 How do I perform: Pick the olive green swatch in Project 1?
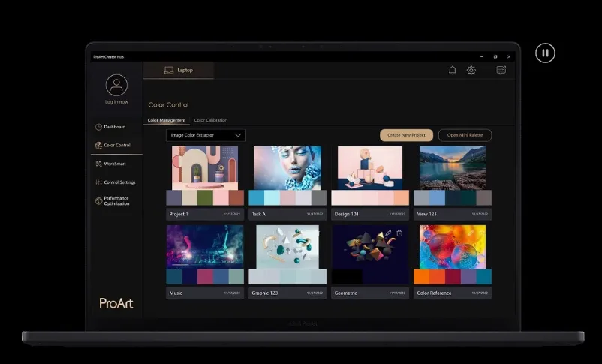pos(205,197)
